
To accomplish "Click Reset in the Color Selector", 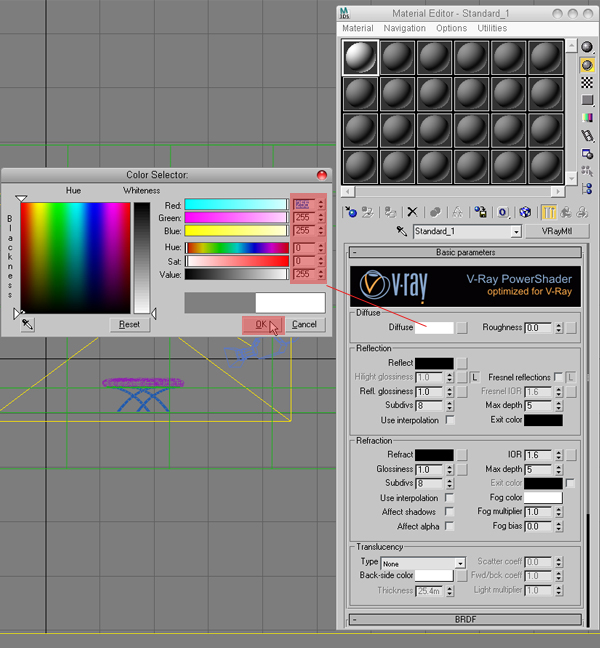I will (x=129, y=324).
